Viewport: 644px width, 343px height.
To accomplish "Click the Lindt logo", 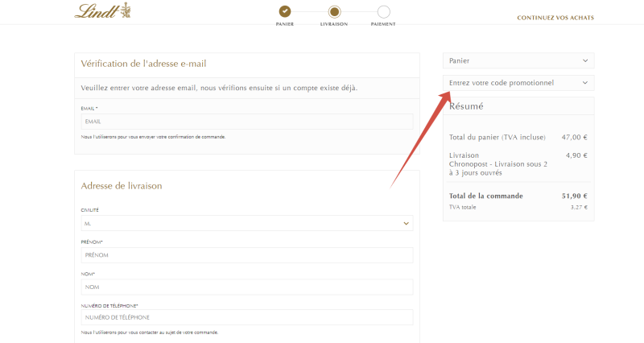I will (x=103, y=10).
